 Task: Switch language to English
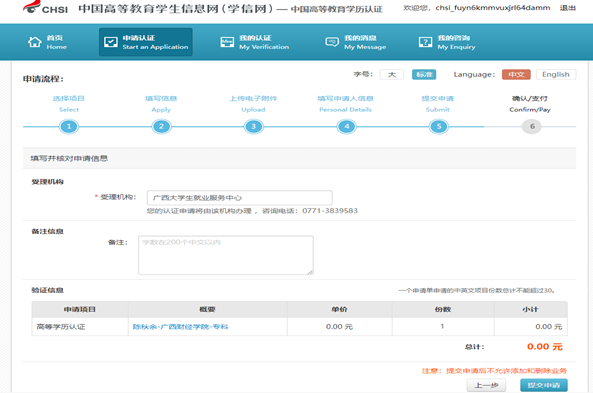(556, 75)
